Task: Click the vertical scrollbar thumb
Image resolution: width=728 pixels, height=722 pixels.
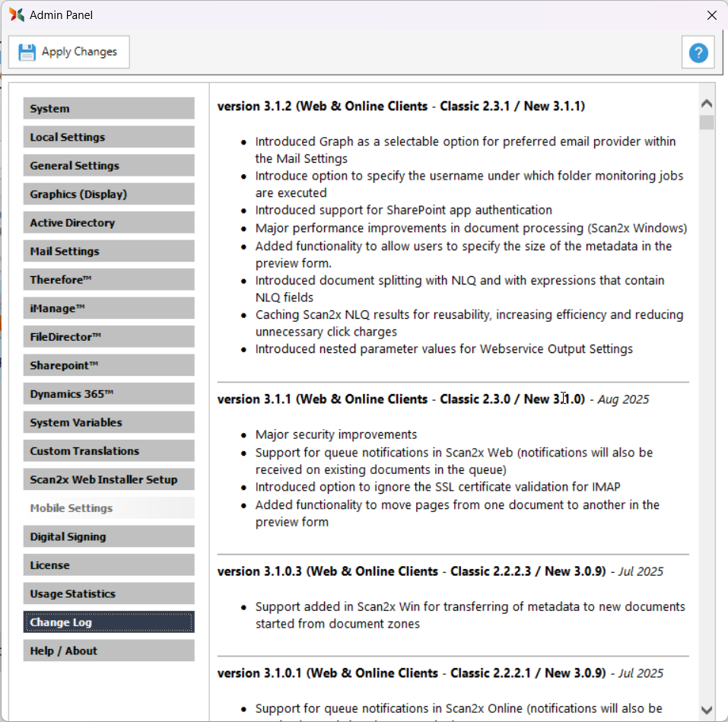Action: point(707,122)
